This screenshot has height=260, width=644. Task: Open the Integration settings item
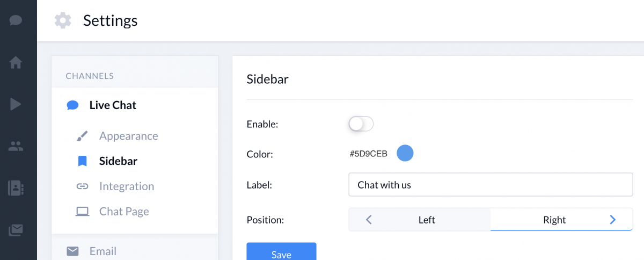tap(127, 186)
